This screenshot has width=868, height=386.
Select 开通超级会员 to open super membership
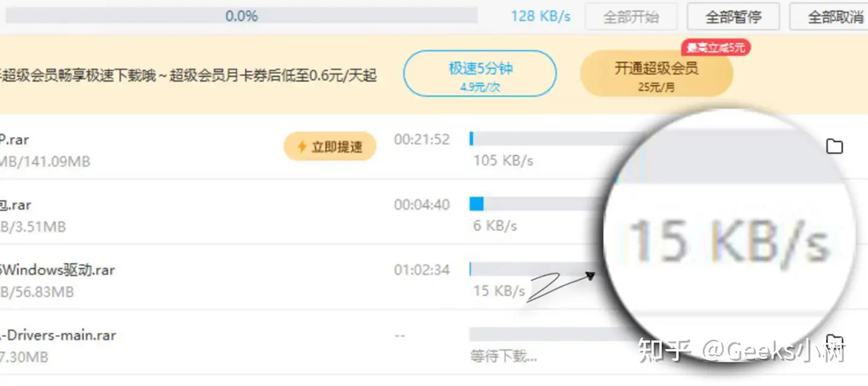pyautogui.click(x=656, y=74)
